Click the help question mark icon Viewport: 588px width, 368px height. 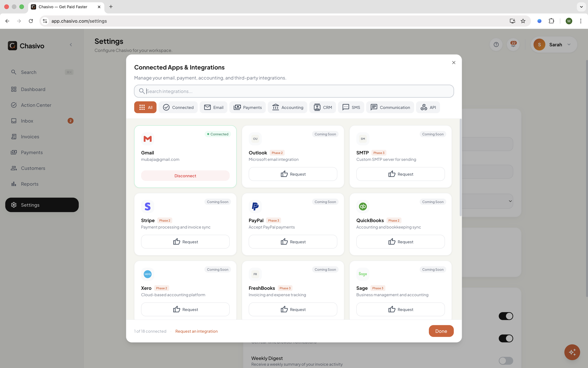(496, 45)
